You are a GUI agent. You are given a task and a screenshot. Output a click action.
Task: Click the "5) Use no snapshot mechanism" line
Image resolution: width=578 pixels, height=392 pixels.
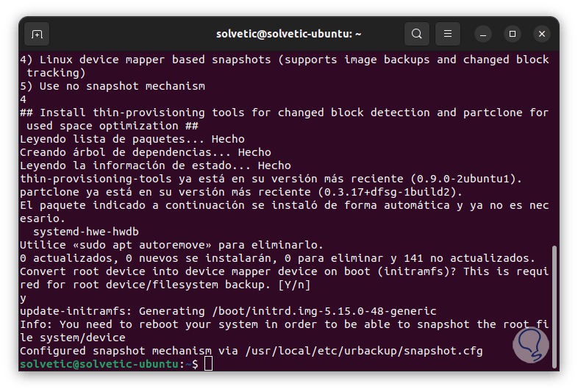point(113,86)
